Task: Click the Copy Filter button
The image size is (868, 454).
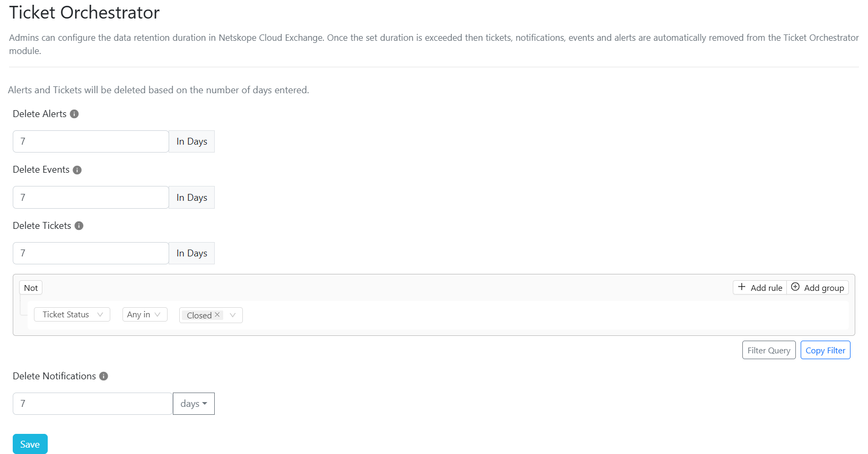Action: point(825,350)
